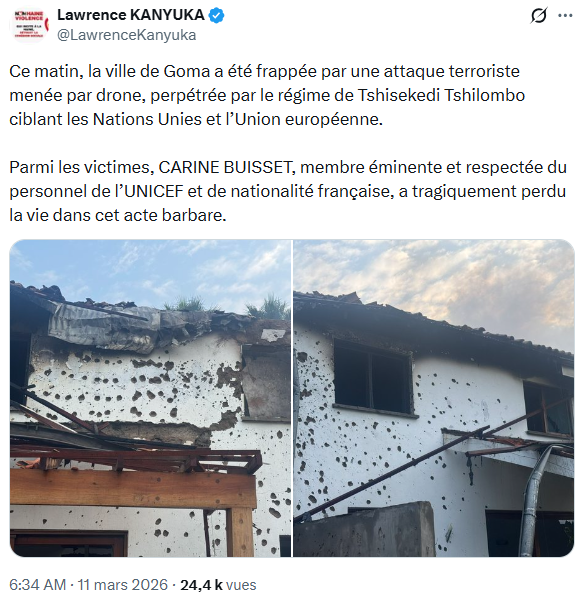The width and height of the screenshot is (587, 606).
Task: Open the 24,4 k vues analytics
Action: click(x=218, y=585)
